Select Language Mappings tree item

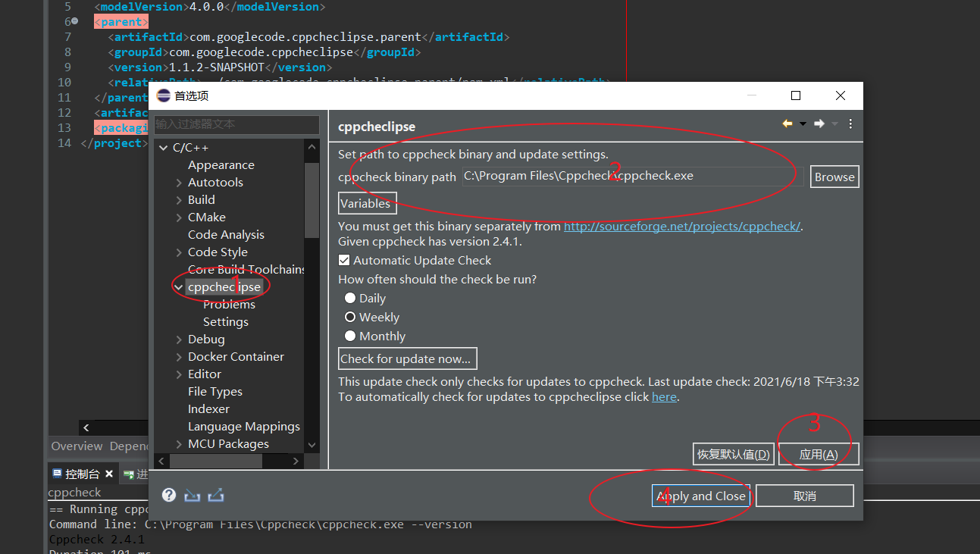tap(244, 427)
